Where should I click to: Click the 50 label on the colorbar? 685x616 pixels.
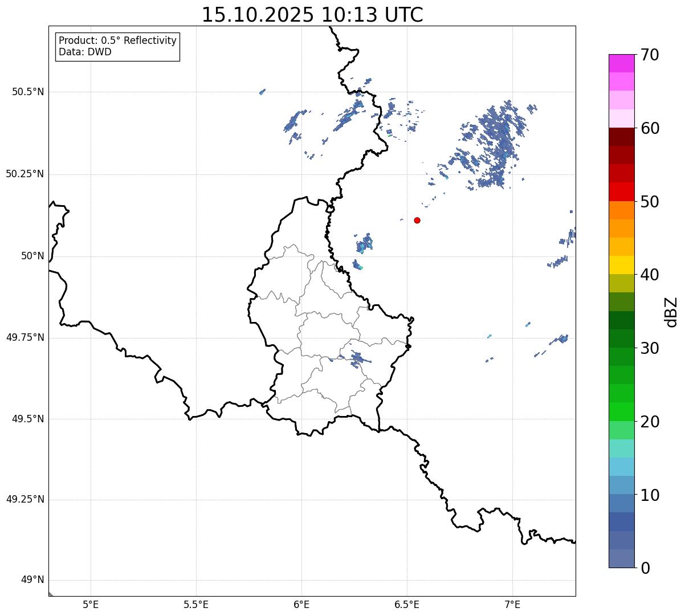pyautogui.click(x=650, y=202)
